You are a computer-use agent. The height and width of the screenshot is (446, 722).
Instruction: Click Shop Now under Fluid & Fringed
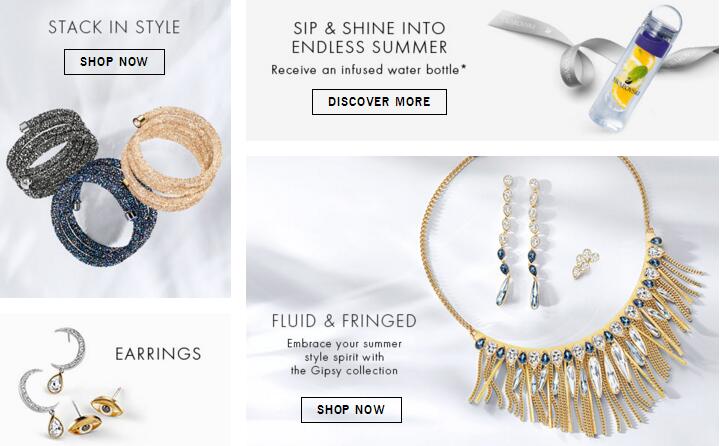click(x=351, y=410)
